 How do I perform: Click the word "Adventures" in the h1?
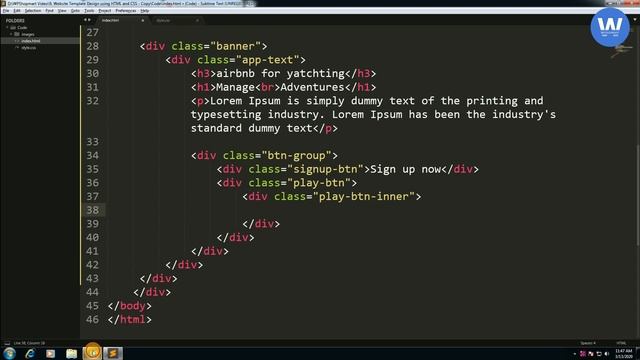pyautogui.click(x=312, y=87)
